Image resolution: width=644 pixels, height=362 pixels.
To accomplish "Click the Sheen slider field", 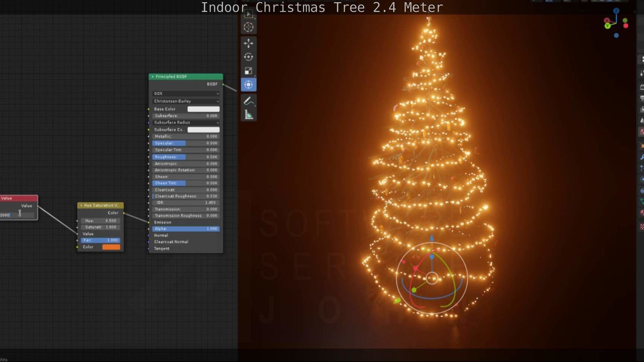I will coord(186,177).
